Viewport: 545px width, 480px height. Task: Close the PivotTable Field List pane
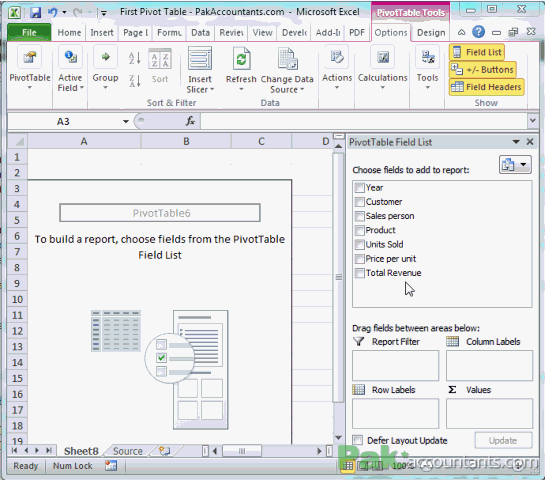click(530, 142)
